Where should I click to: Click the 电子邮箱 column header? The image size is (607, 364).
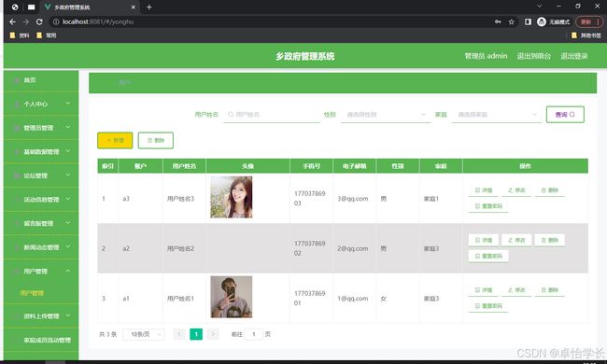pos(354,166)
